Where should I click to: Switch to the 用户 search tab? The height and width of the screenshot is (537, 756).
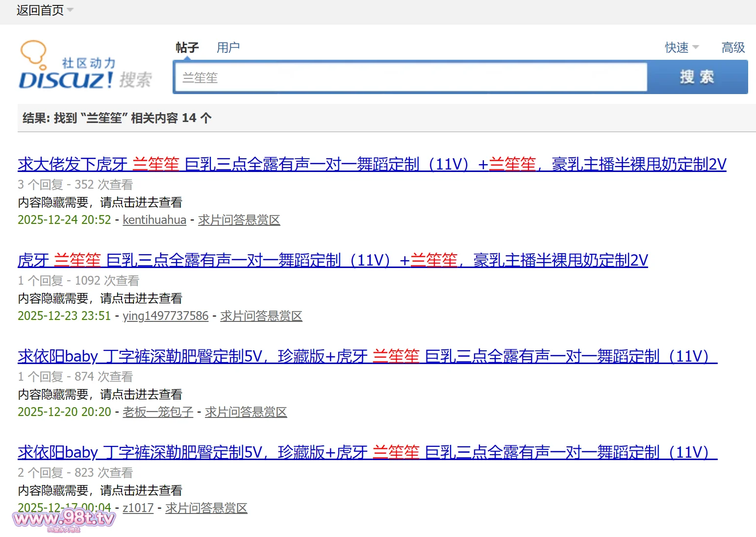point(228,48)
